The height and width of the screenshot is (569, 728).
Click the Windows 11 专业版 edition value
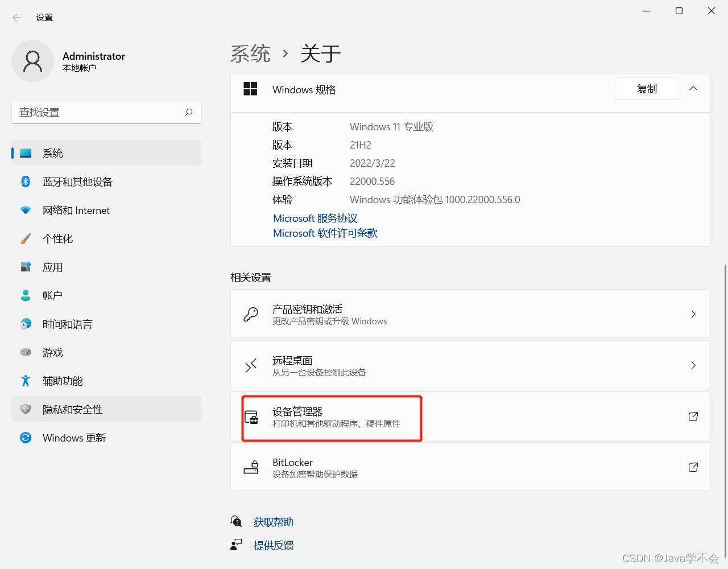point(392,127)
